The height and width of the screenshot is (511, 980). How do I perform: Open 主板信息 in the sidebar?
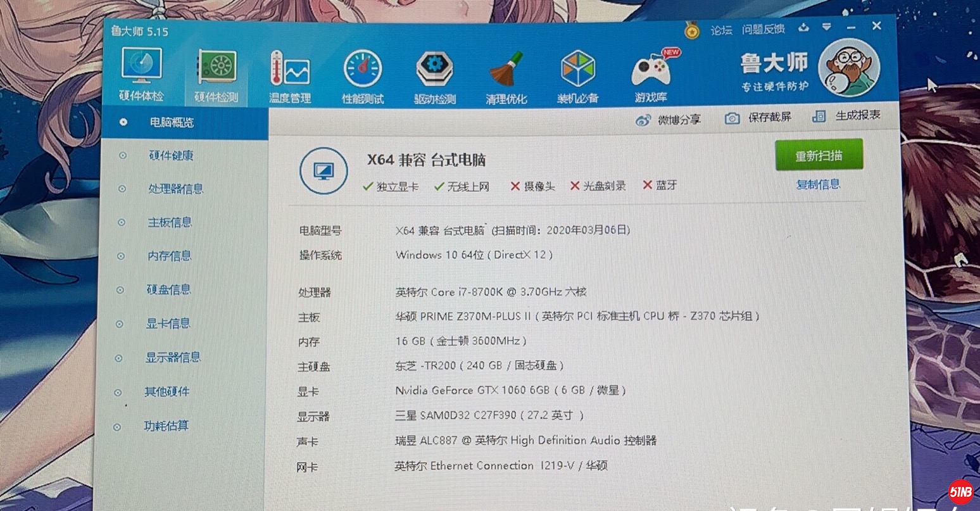tap(170, 222)
